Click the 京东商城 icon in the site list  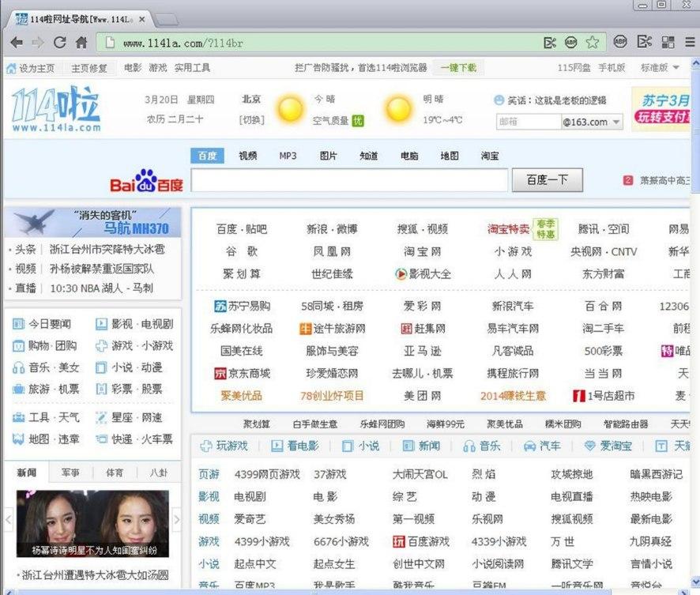click(220, 373)
